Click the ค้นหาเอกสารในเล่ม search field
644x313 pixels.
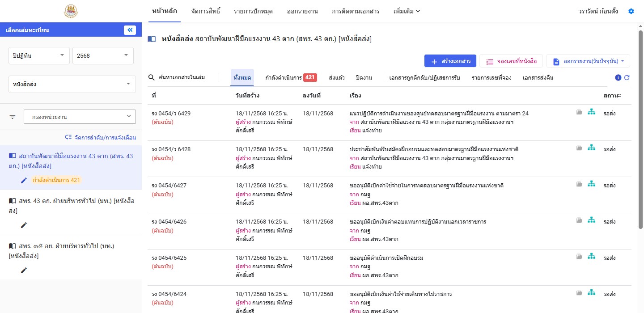182,77
